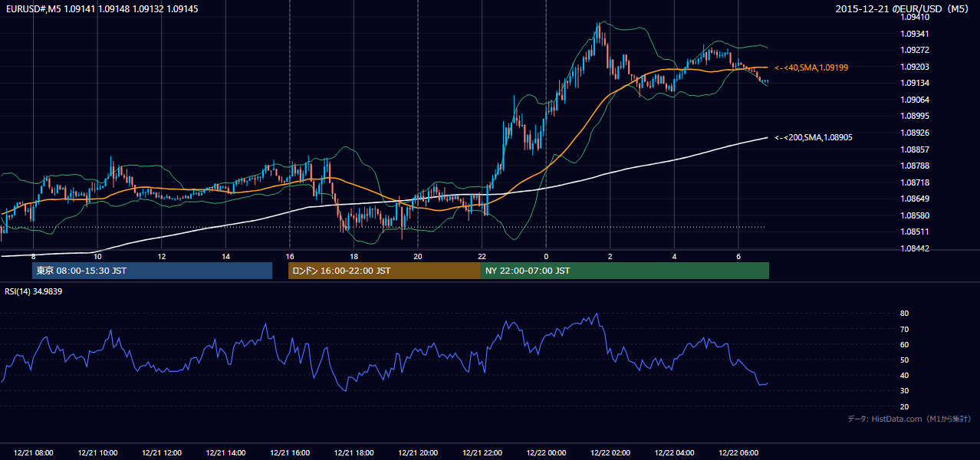Click the 1.09272 price axis label

click(x=915, y=51)
